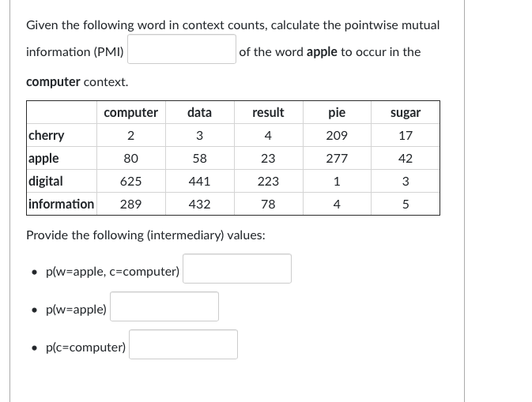The width and height of the screenshot is (532, 402).
Task: Click the p(w=apple, c=computer) input box
Action: (x=237, y=269)
